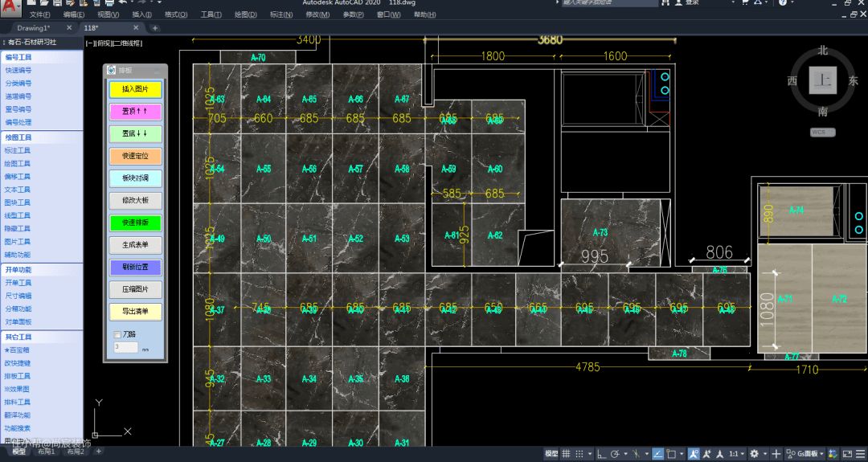Open the workspace switching gear icon
The height and width of the screenshot is (462, 868).
point(754,454)
